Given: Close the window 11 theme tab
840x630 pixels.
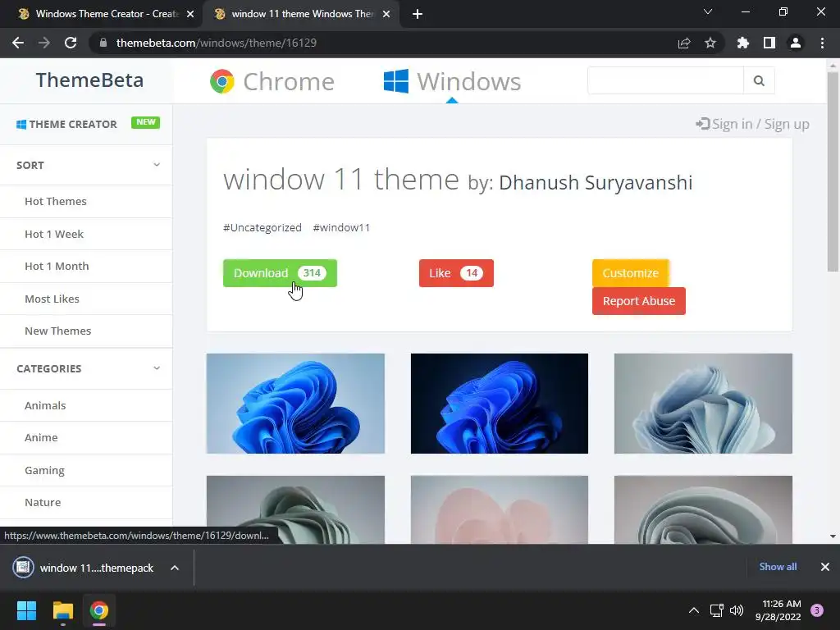Looking at the screenshot, I should click(386, 14).
